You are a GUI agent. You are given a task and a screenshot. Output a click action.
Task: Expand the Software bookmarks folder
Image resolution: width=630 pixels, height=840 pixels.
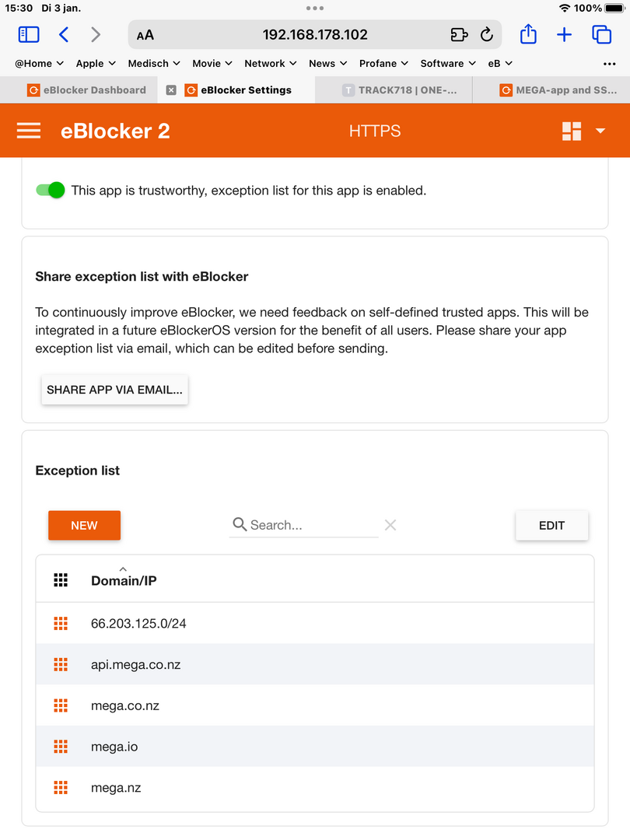448,63
